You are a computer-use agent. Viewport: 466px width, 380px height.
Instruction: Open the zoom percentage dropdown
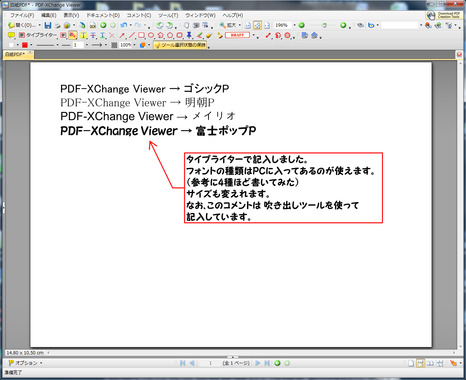tap(294, 25)
